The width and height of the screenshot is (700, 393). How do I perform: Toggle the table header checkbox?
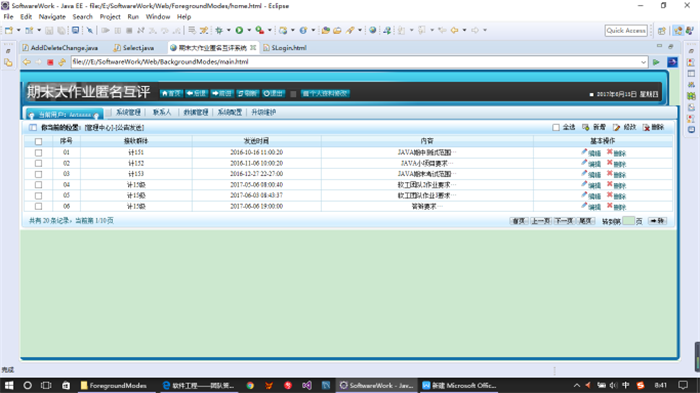pyautogui.click(x=38, y=141)
